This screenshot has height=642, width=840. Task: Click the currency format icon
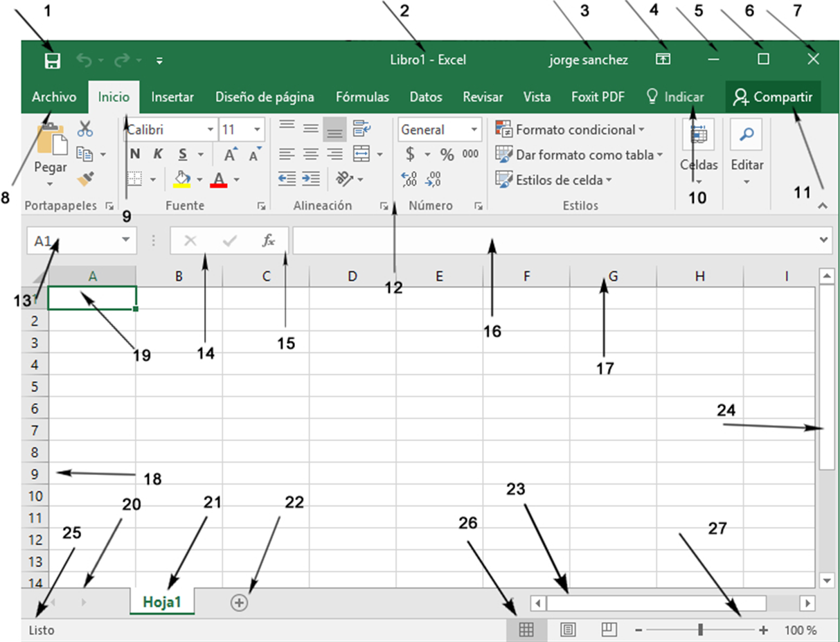[408, 155]
